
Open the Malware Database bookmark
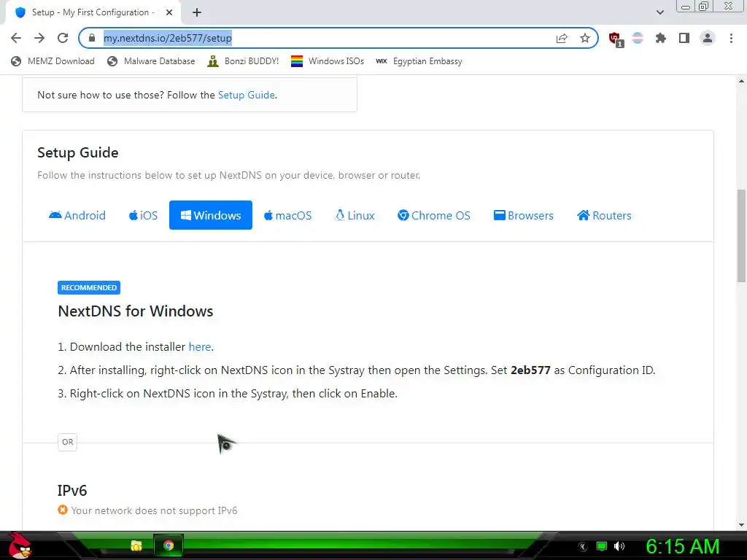coord(151,61)
